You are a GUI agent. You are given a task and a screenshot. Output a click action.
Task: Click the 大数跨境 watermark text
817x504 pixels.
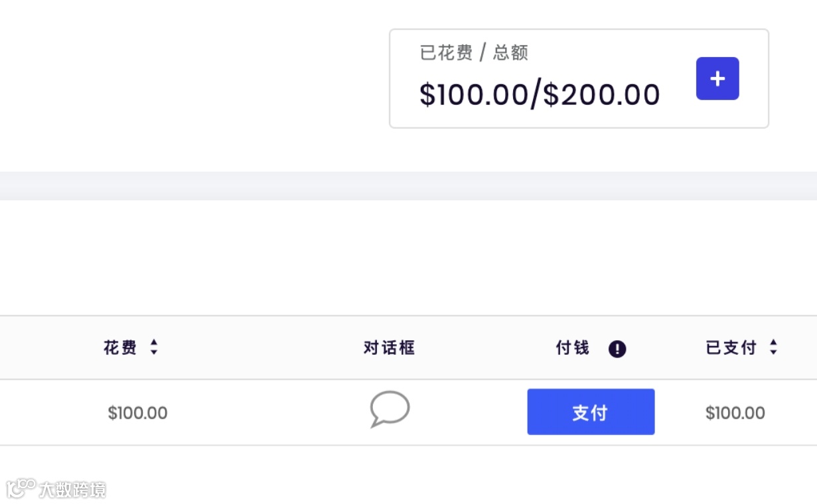[x=72, y=490]
